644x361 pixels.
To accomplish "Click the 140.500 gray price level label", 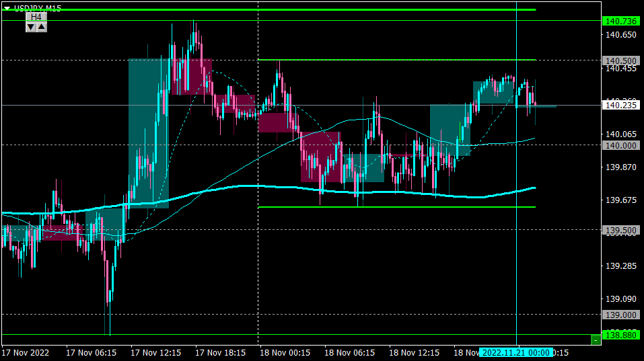I will 621,61.
